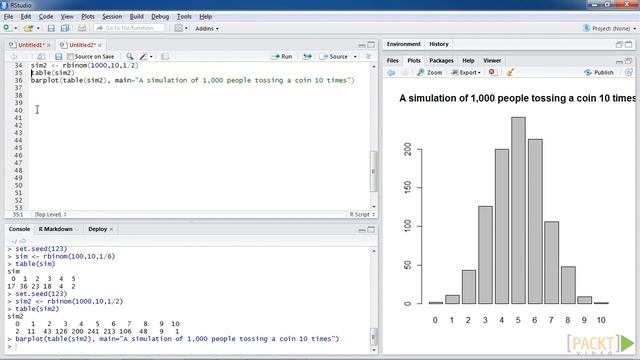The height and width of the screenshot is (360, 640).
Task: Open the Help tab in the plots pane
Action: point(468,60)
